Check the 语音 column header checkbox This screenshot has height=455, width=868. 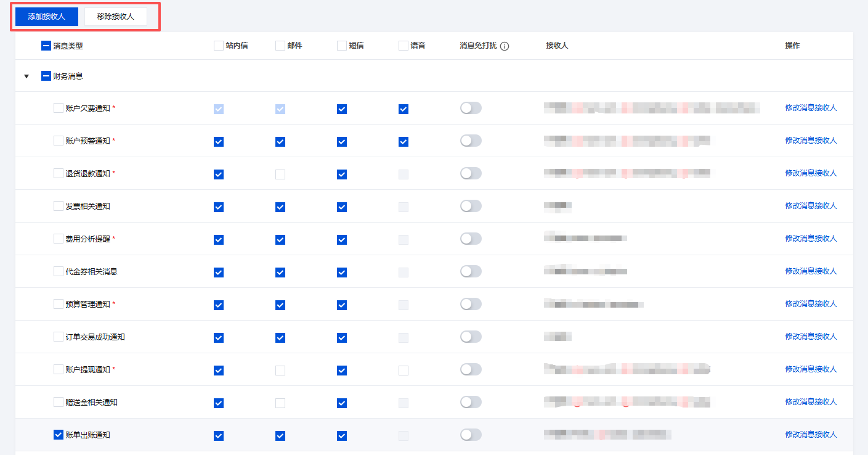coord(404,46)
